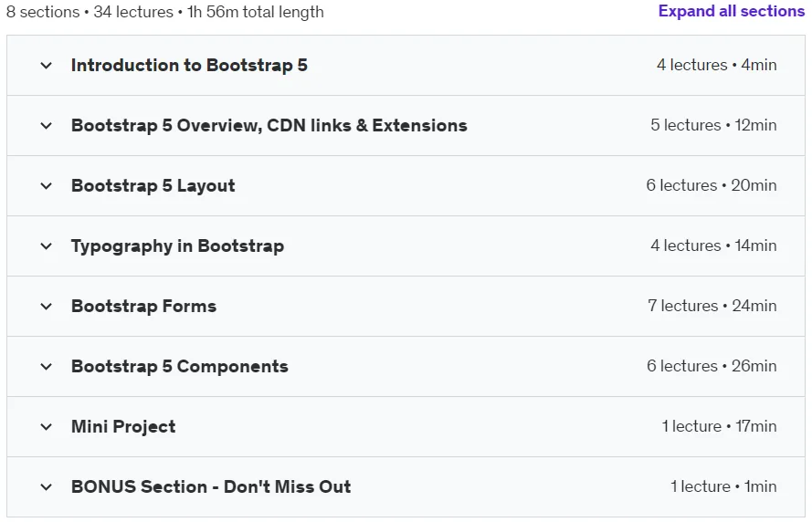The image size is (812, 522).
Task: Select the Bootstrap 5 Components heading
Action: (x=180, y=366)
